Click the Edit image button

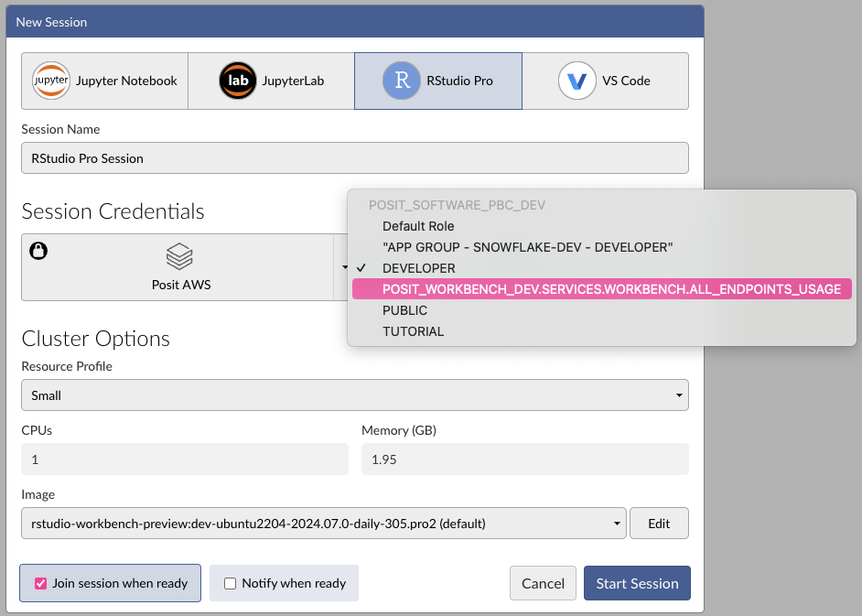[x=659, y=523]
